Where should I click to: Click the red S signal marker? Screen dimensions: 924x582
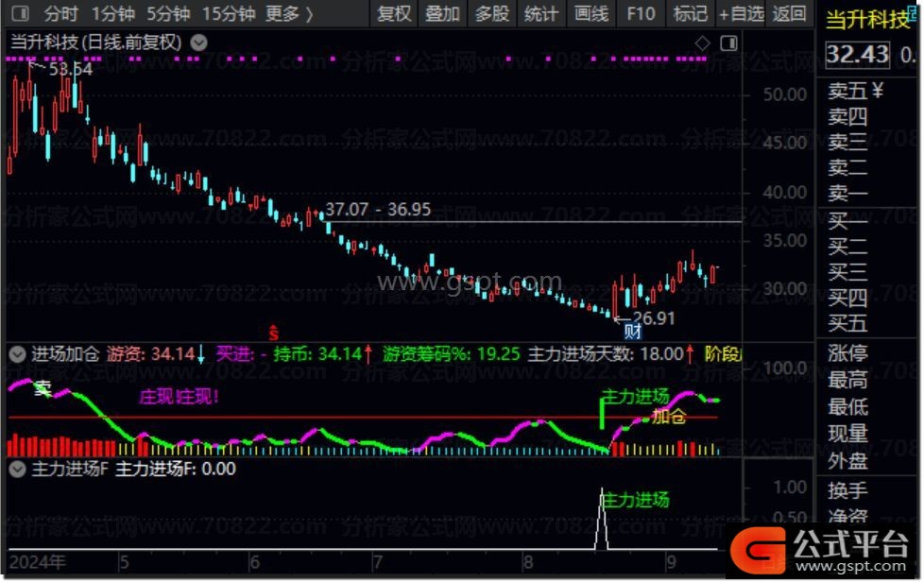[x=273, y=333]
